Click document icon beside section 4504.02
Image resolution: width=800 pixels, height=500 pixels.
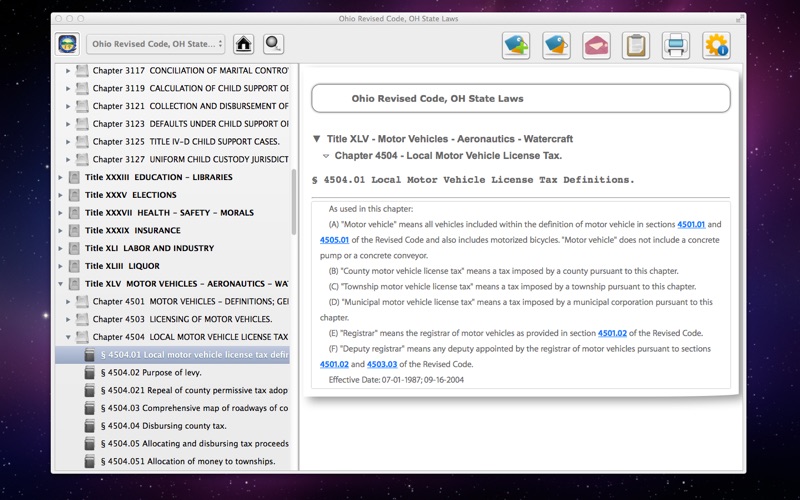(90, 373)
